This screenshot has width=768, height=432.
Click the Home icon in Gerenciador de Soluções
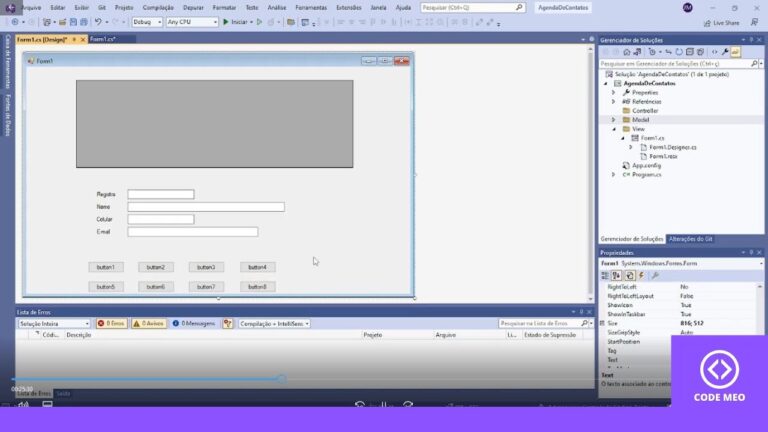point(626,52)
